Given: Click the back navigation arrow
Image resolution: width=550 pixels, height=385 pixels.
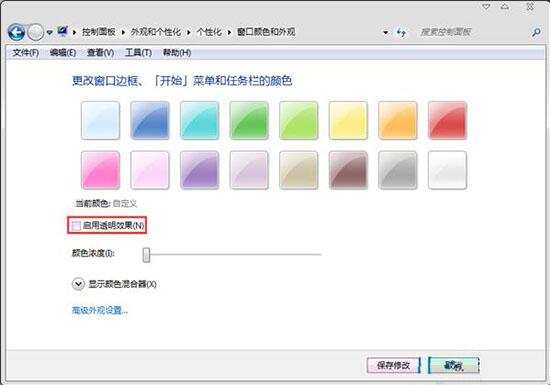Looking at the screenshot, I should (16, 32).
